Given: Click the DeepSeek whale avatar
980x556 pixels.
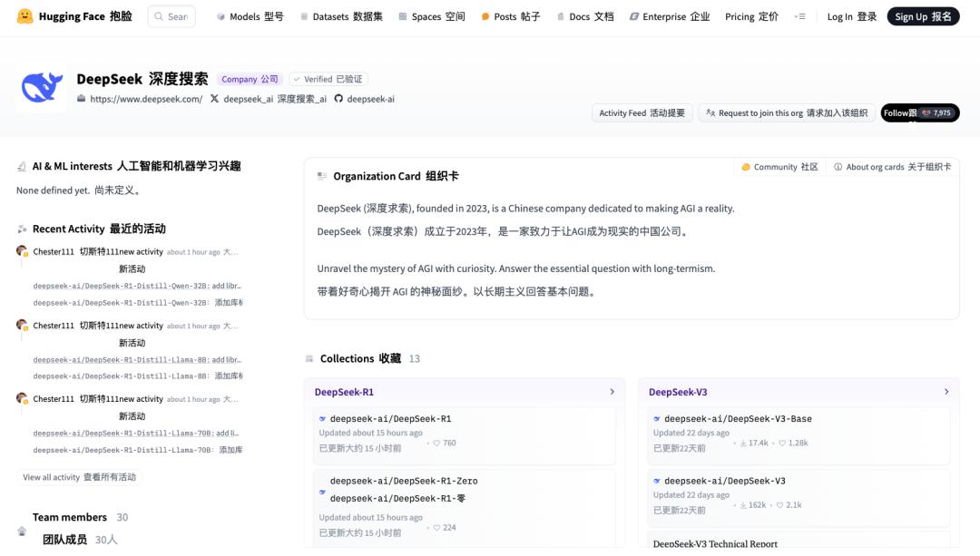Looking at the screenshot, I should click(41, 88).
